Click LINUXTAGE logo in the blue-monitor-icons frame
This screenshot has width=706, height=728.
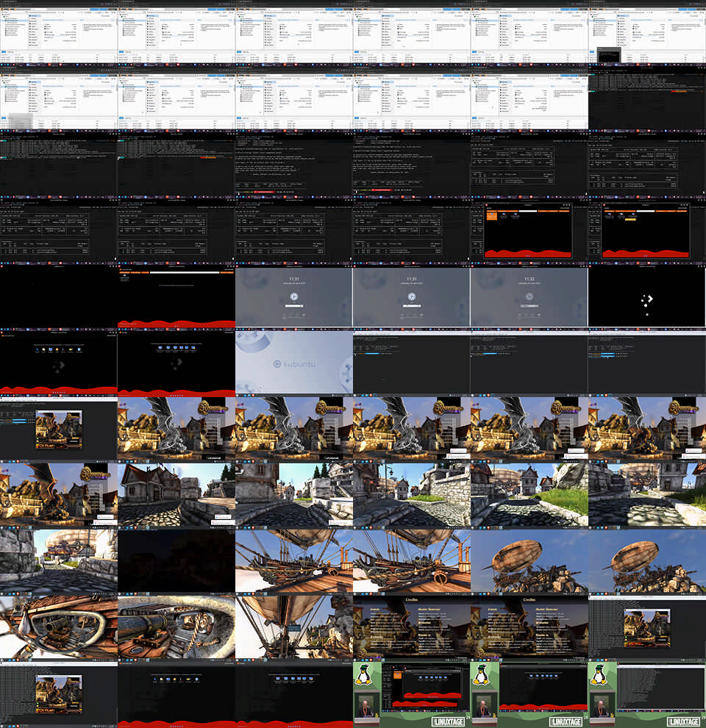[x=566, y=721]
